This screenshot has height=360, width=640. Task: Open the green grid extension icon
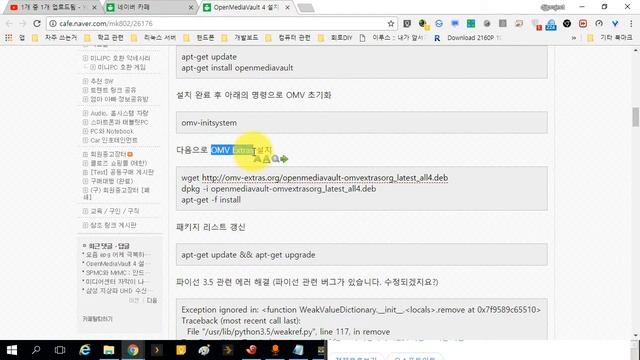pyautogui.click(x=471, y=24)
